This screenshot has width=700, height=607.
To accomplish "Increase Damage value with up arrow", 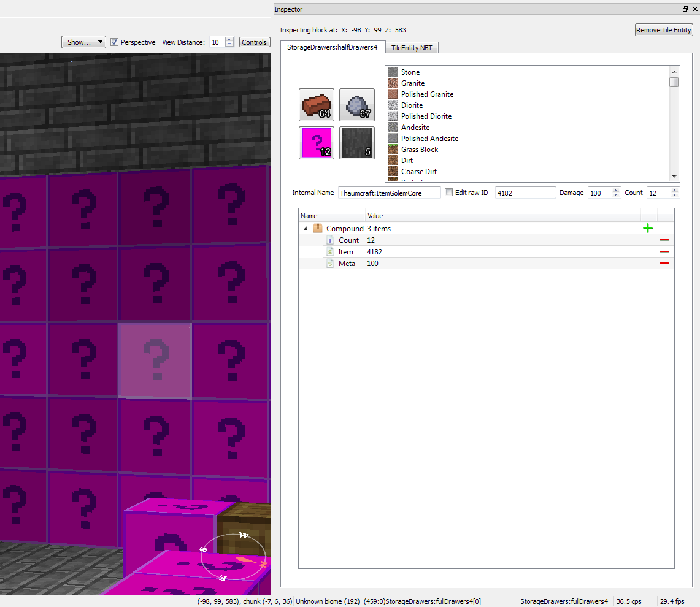I will click(x=615, y=189).
